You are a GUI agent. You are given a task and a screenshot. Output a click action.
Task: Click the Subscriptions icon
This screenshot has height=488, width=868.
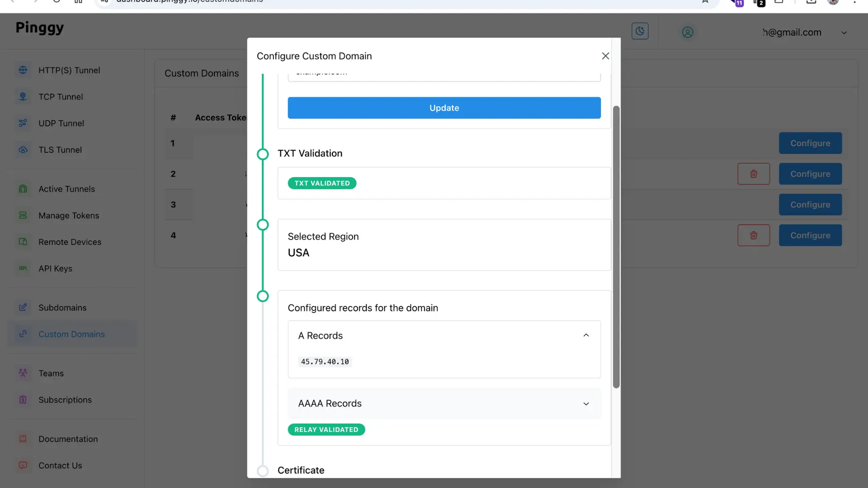(23, 399)
